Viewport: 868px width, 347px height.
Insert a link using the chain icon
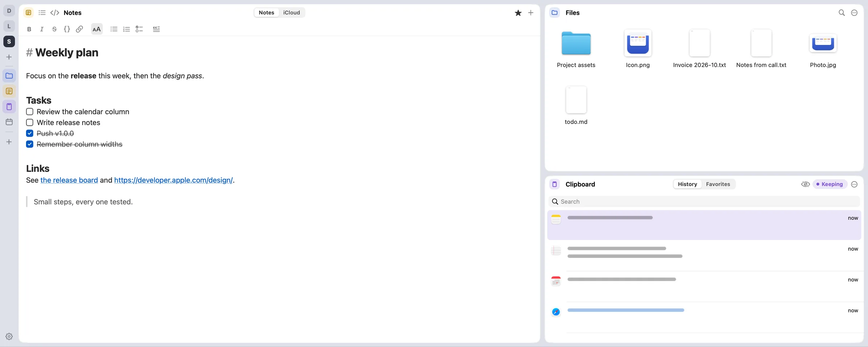[80, 29]
